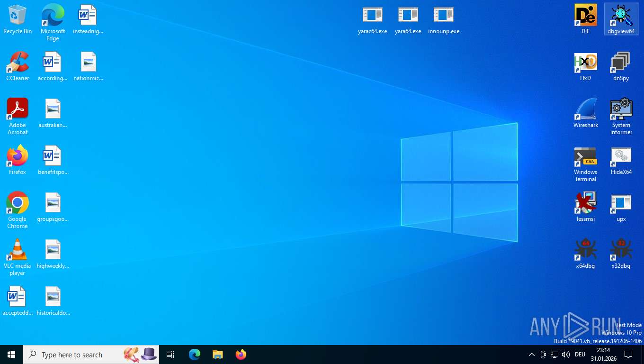Select the according... Word document

[53, 66]
